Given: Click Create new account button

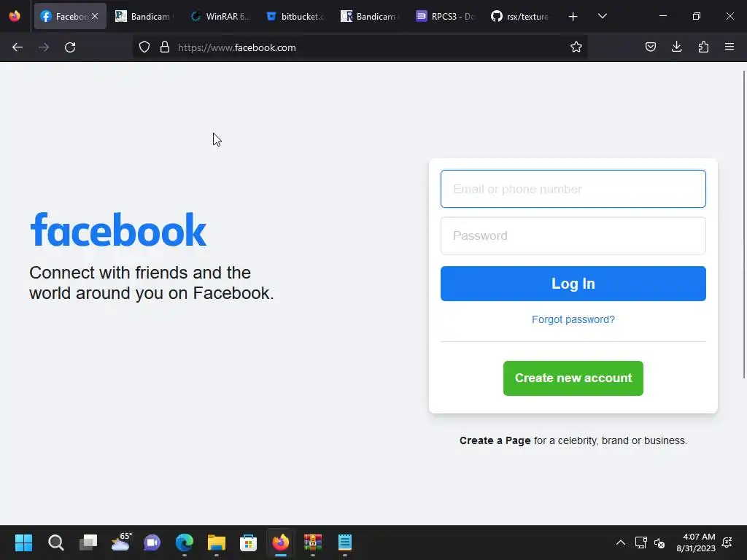Looking at the screenshot, I should [x=573, y=378].
